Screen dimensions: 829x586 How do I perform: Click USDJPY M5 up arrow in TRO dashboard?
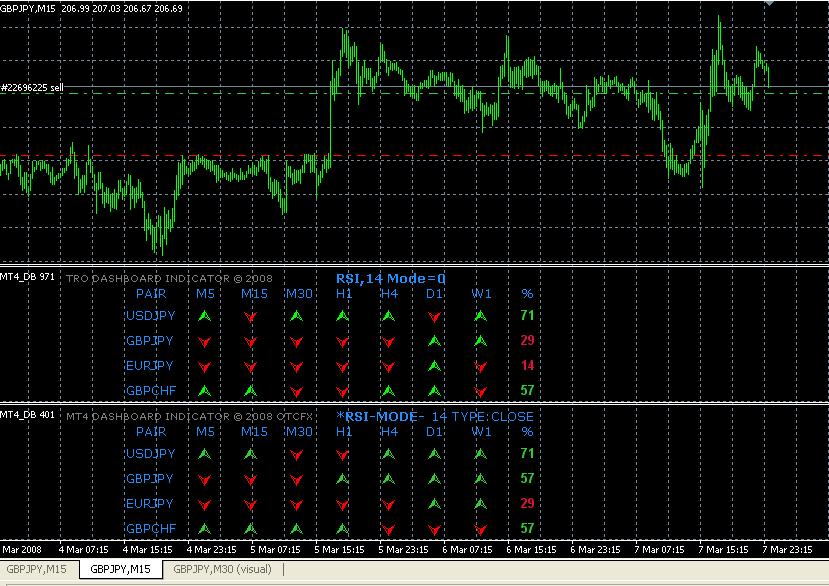click(x=205, y=316)
